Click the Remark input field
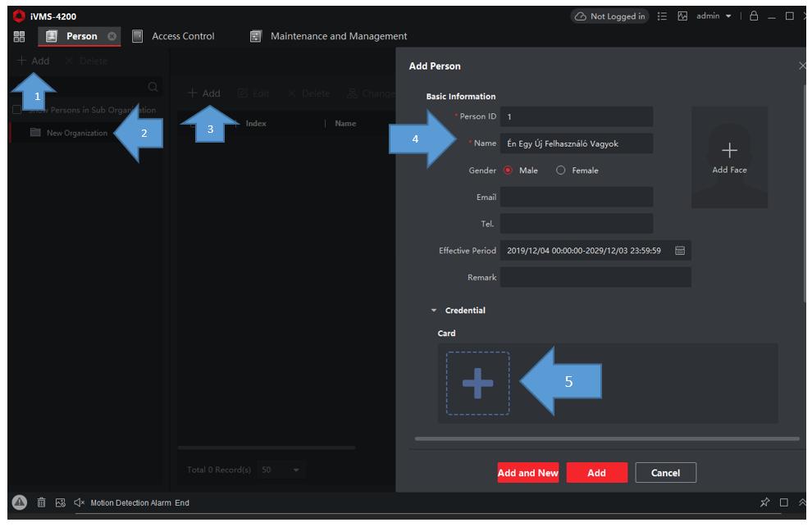This screenshot has height=527, width=812. click(x=595, y=278)
